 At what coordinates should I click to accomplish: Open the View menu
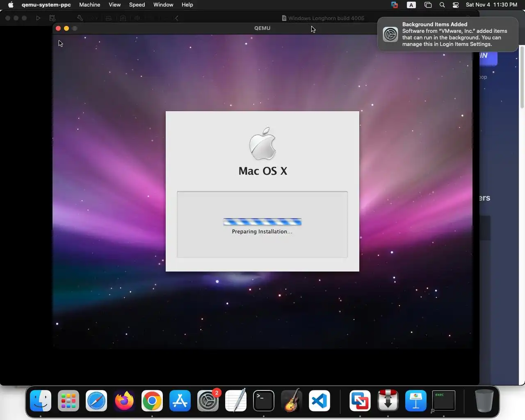(x=114, y=5)
